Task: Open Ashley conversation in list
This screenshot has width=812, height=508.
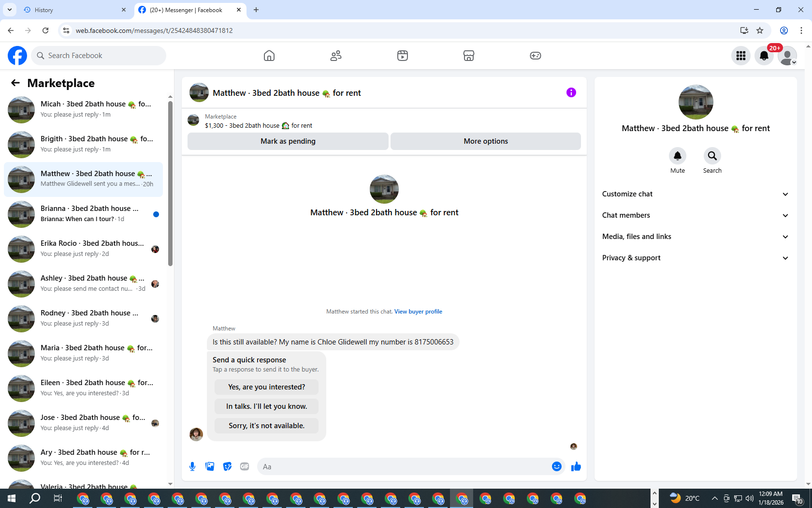Action: point(83,284)
